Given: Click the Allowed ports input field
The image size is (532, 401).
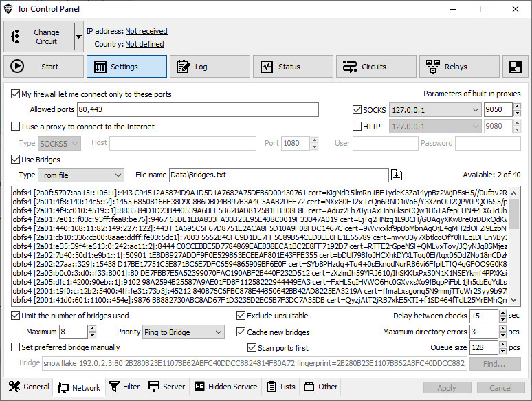Looking at the screenshot, I should pyautogui.click(x=198, y=109).
